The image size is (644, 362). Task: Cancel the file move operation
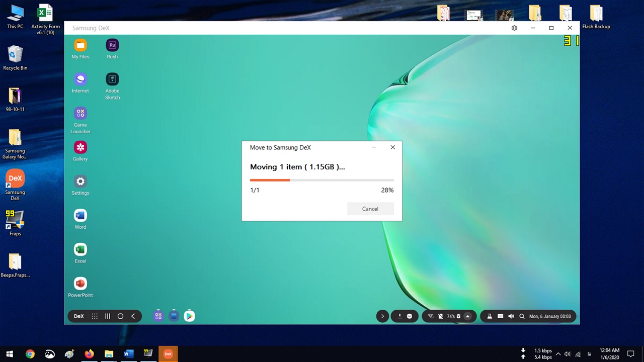(x=370, y=209)
